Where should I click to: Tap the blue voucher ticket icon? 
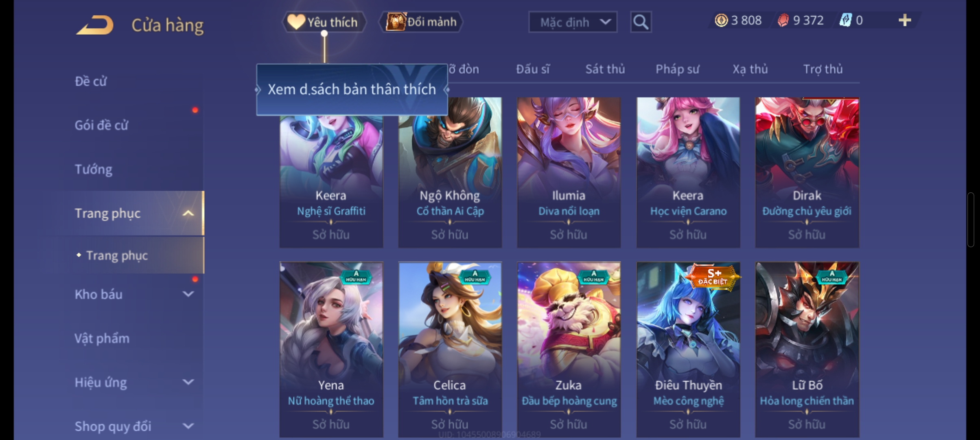[845, 20]
